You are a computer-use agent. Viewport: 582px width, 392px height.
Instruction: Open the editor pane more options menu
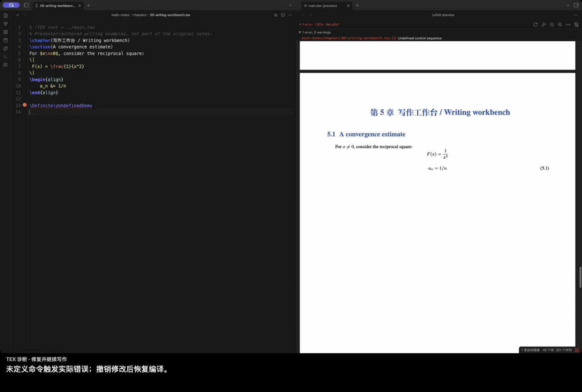click(290, 15)
